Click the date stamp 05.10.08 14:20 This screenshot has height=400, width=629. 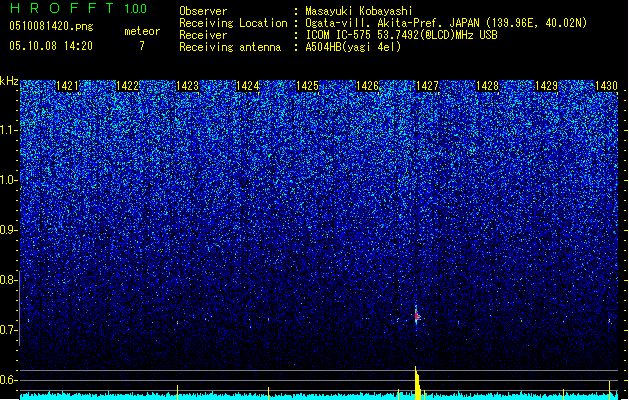51,46
